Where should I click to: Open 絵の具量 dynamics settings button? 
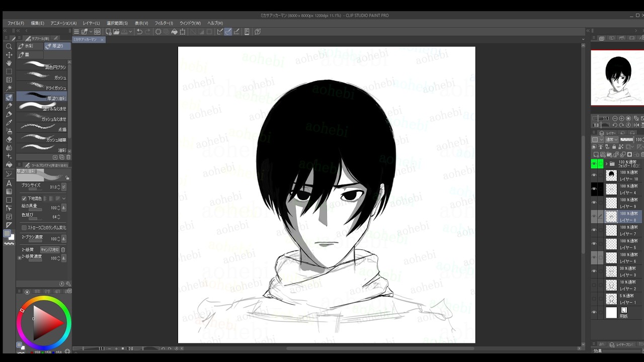[63, 208]
